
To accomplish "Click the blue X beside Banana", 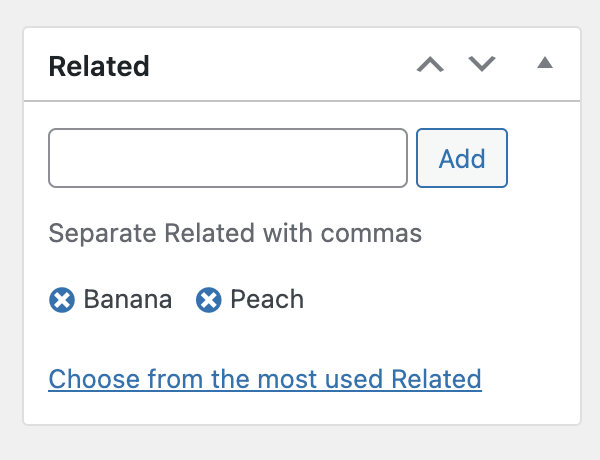I will pyautogui.click(x=62, y=300).
